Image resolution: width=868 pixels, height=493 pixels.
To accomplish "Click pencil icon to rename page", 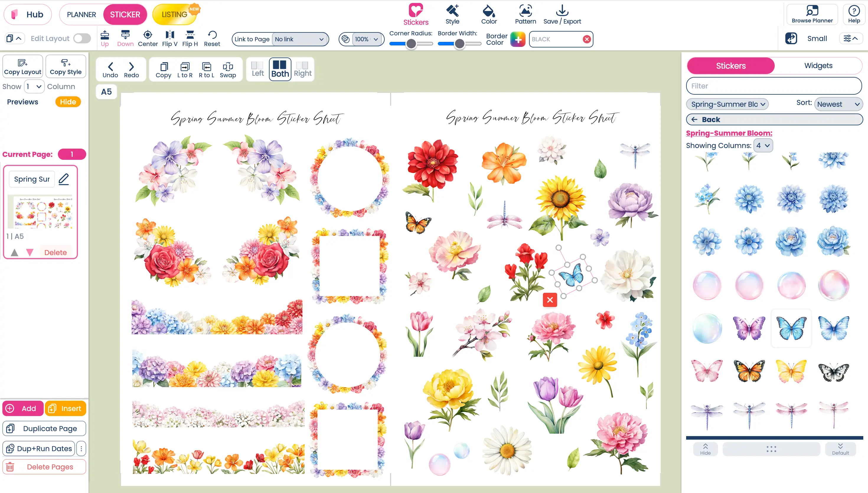I will tap(64, 179).
